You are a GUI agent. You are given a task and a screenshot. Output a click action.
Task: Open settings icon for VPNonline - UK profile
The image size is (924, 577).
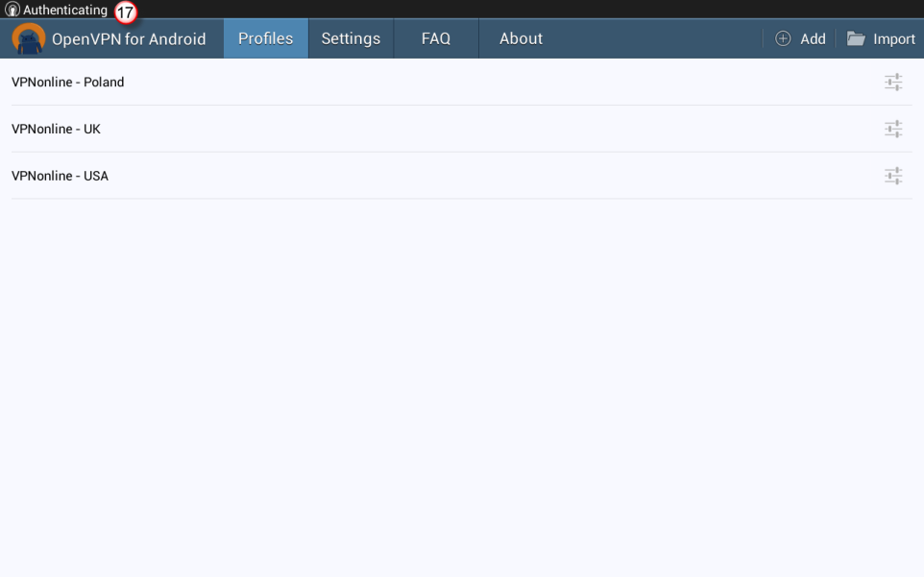pyautogui.click(x=893, y=129)
